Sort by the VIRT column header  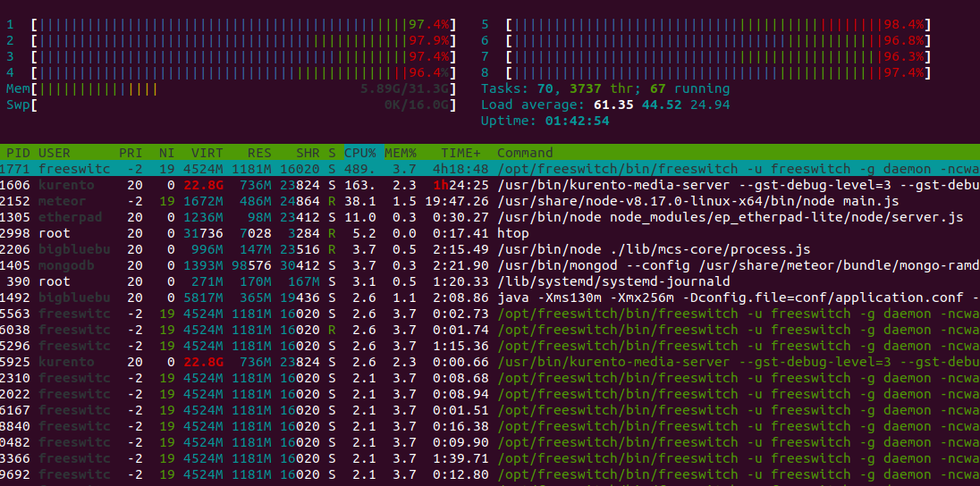click(207, 153)
